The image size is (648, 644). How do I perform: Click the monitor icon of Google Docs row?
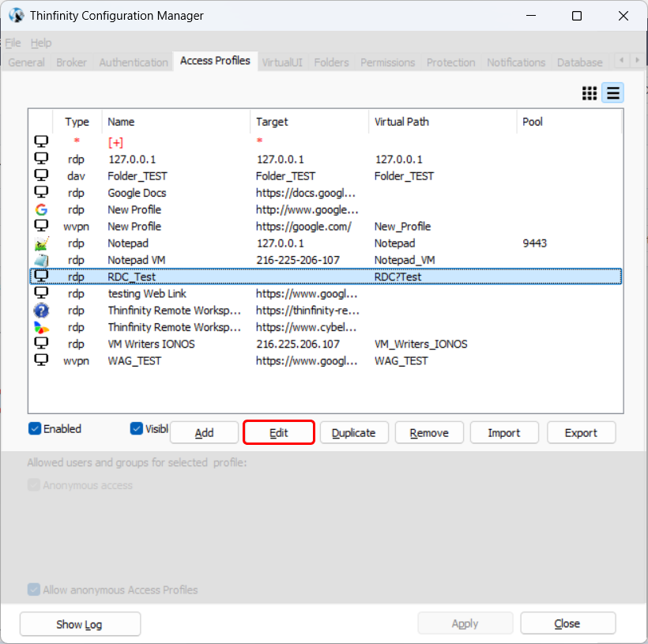(x=41, y=192)
